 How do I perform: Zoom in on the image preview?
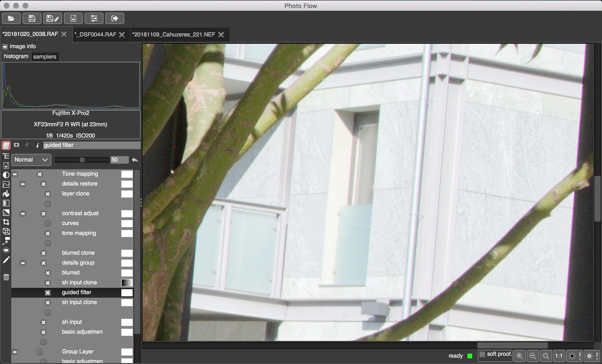click(x=520, y=356)
